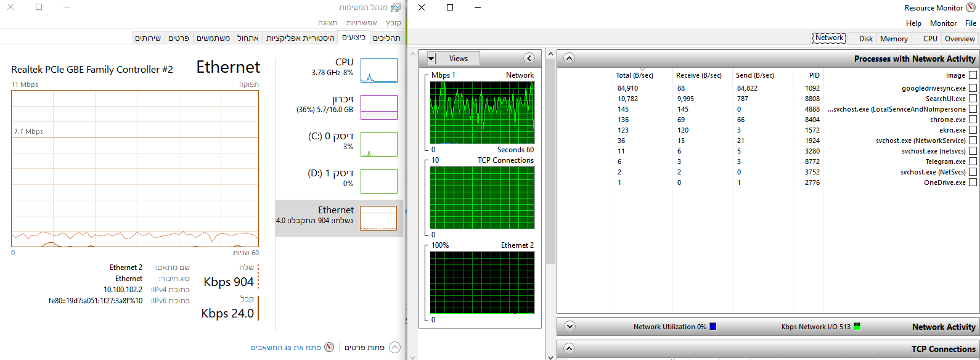Switch to the CPU tab in Resource Monitor
Screen dimensions: 980x360
point(930,38)
